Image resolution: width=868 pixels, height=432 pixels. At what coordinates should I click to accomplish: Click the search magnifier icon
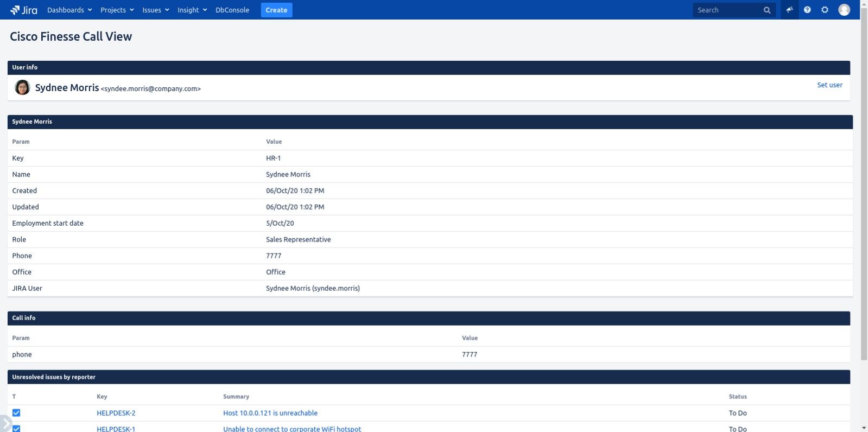[x=767, y=10]
